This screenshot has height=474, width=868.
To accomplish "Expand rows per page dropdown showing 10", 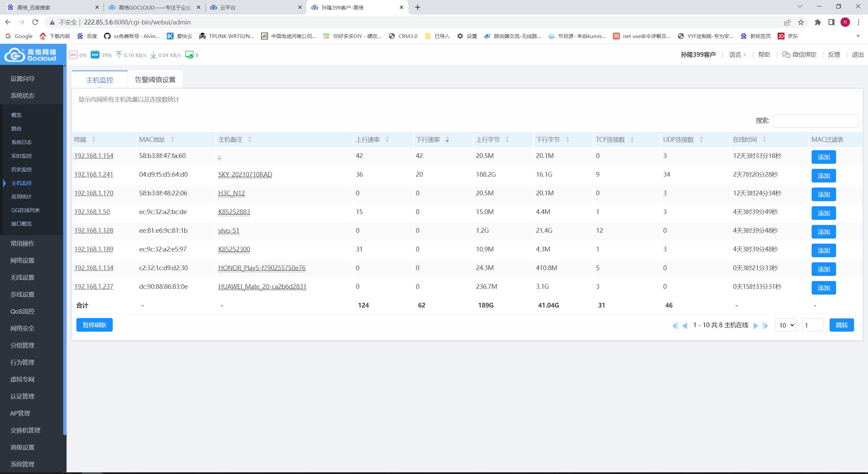I will pos(786,325).
